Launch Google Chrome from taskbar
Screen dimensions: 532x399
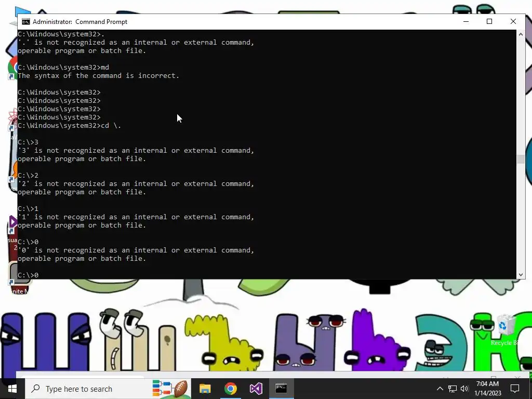pyautogui.click(x=230, y=389)
